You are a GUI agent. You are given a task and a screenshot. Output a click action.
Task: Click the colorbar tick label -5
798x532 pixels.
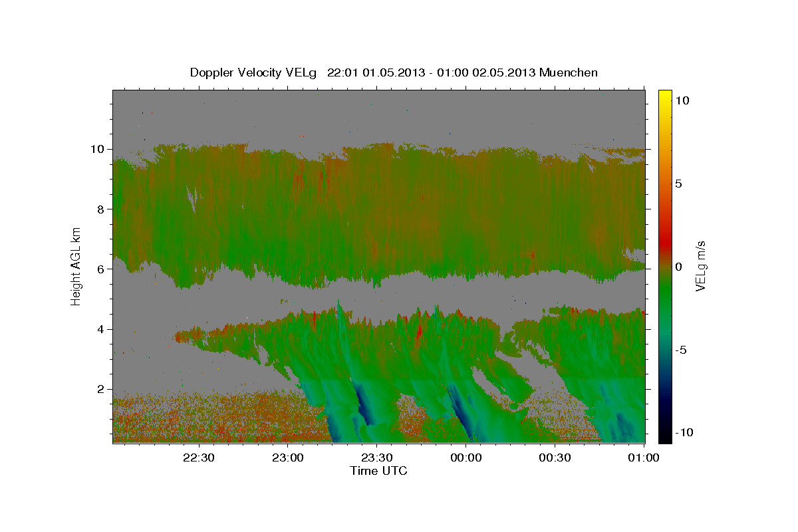coord(680,350)
